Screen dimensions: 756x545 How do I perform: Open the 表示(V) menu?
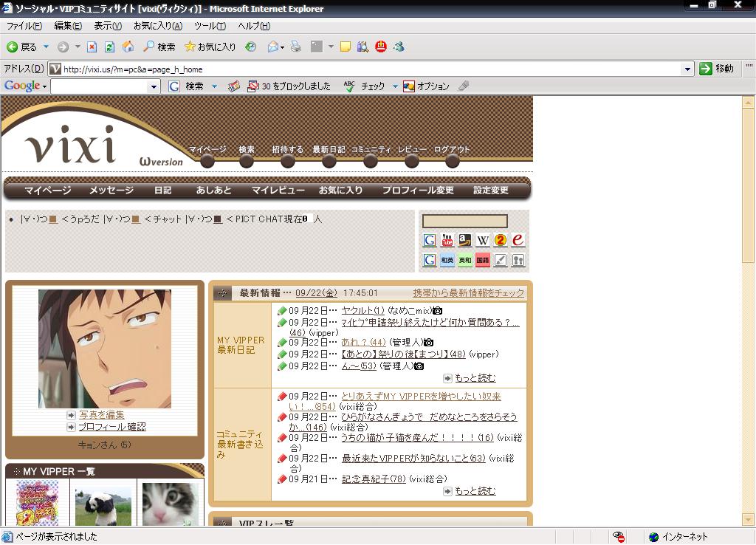[x=108, y=26]
